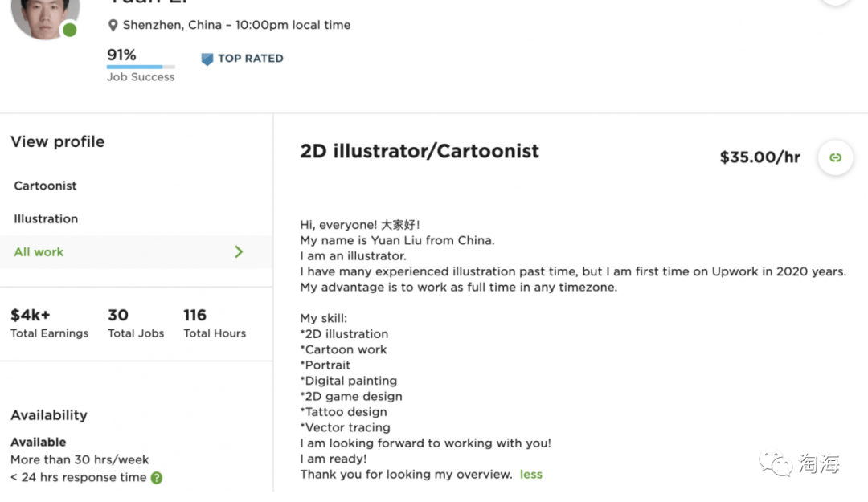The image size is (868, 502).
Task: Click the $35.00/hr hourly rate
Action: tap(759, 157)
